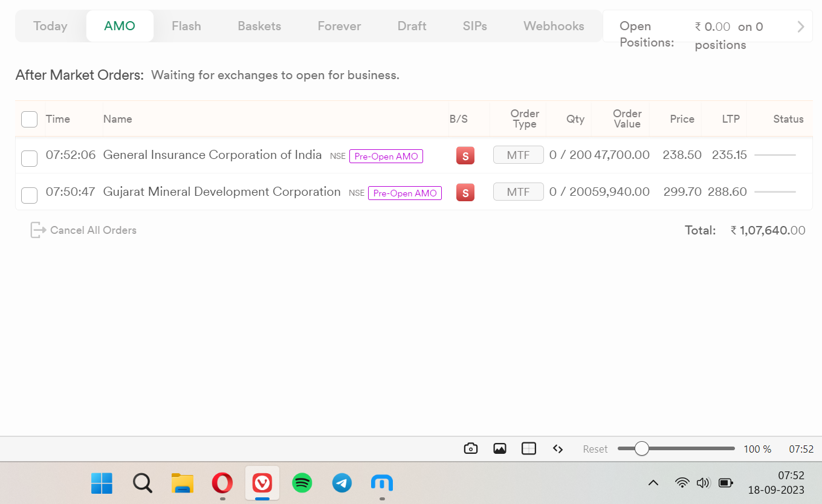This screenshot has width=822, height=504.
Task: Click the page tiling icon
Action: (x=529, y=448)
